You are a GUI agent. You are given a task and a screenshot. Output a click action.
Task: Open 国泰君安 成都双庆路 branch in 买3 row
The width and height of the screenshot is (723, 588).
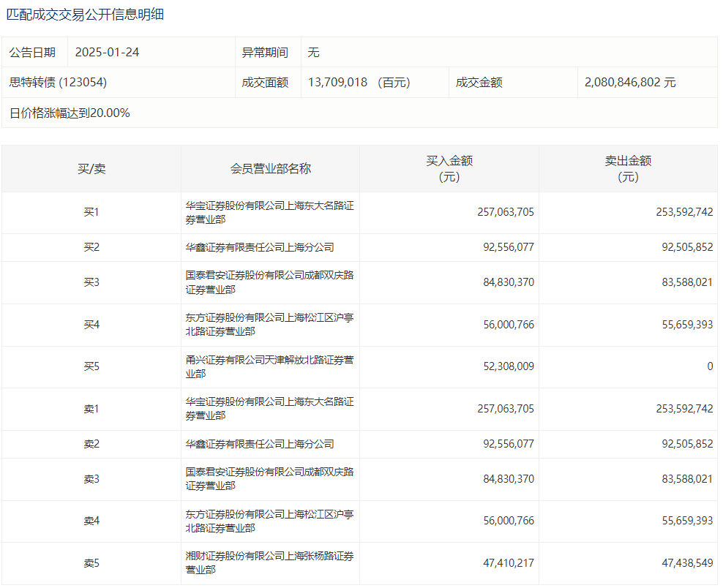tap(269, 283)
